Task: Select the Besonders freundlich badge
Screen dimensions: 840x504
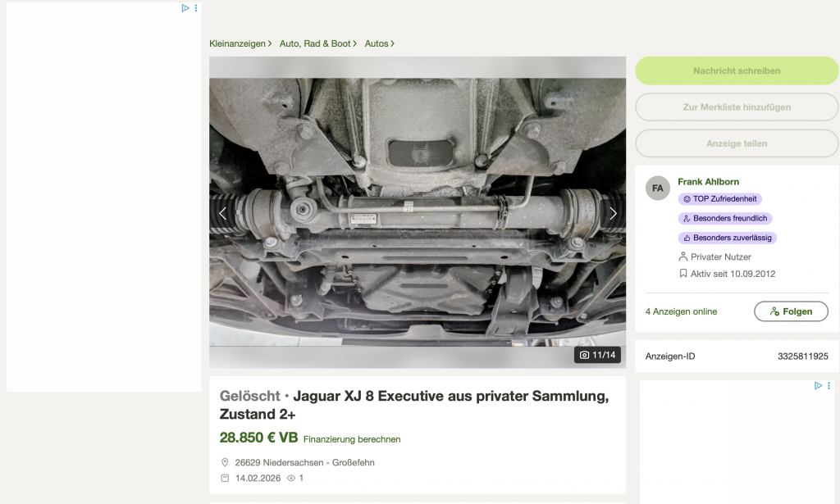Action: click(x=725, y=218)
